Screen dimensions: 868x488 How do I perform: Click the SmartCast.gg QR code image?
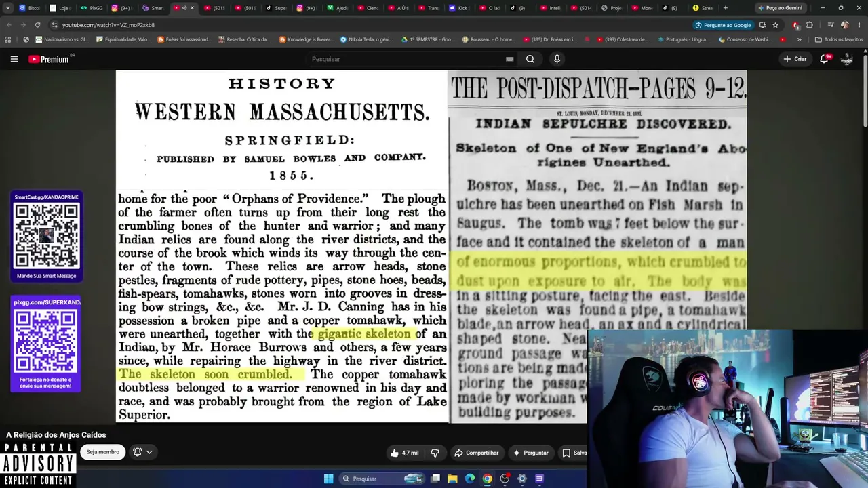point(47,236)
